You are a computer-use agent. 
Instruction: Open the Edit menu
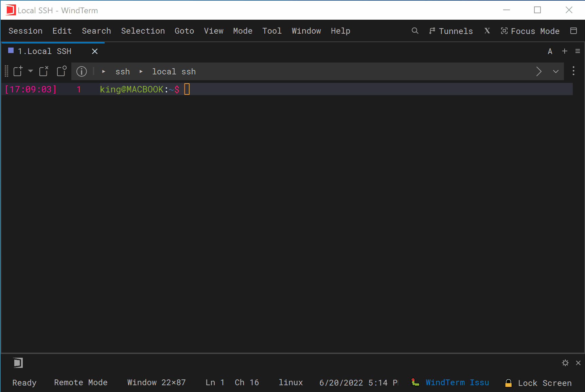click(x=62, y=31)
